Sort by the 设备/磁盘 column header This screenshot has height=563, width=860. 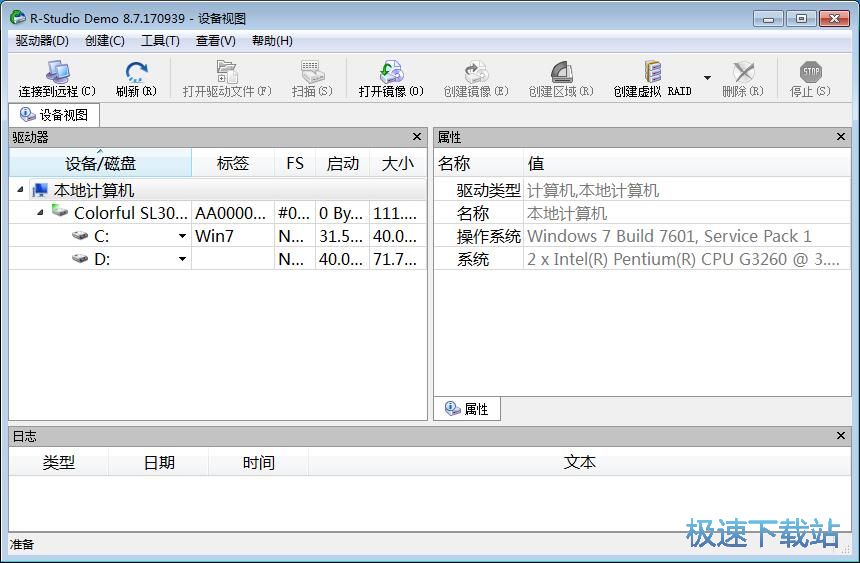(100, 163)
